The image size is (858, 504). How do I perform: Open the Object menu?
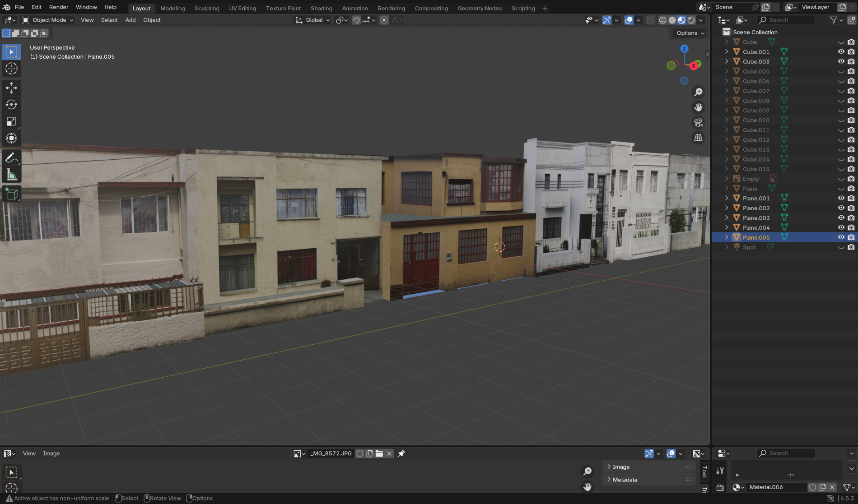[x=152, y=20]
